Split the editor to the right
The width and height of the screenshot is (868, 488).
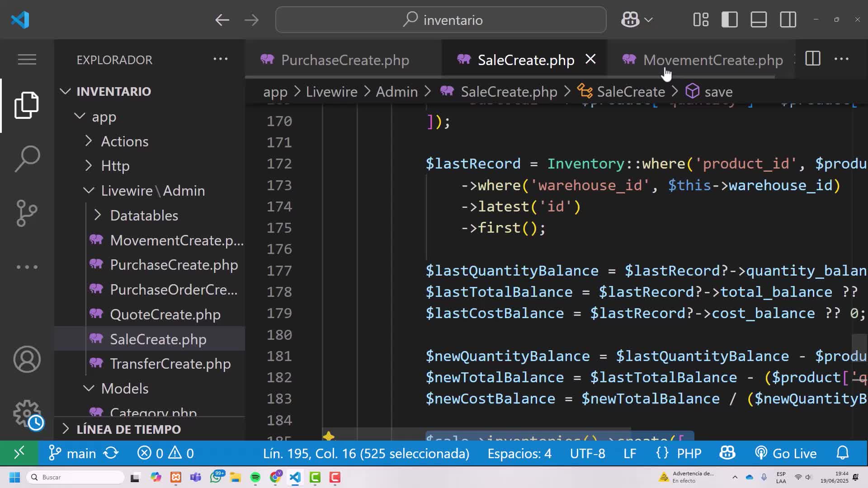(x=812, y=59)
